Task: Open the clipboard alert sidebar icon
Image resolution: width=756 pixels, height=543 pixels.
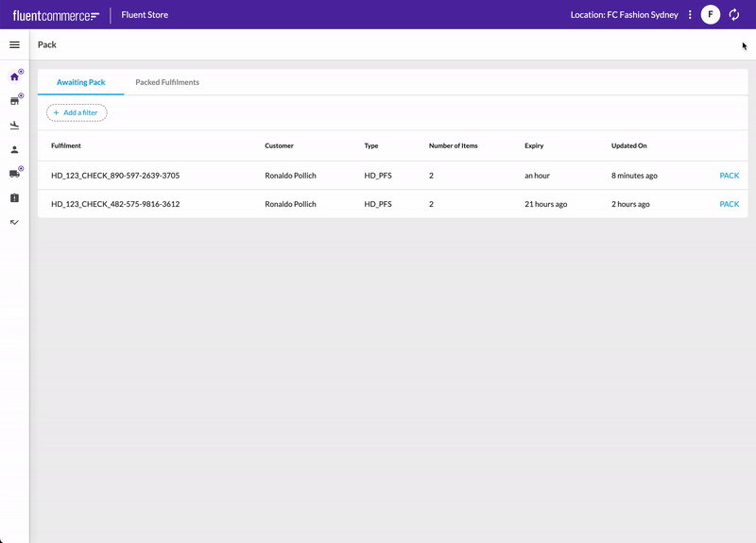Action: coord(14,198)
